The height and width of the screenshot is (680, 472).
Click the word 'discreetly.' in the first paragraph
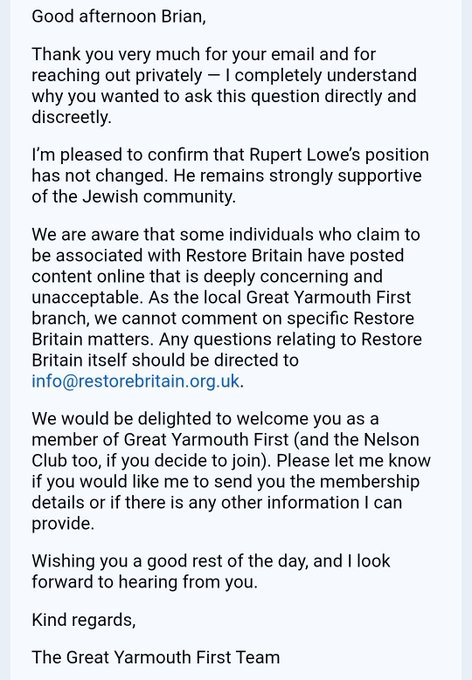[x=72, y=117]
